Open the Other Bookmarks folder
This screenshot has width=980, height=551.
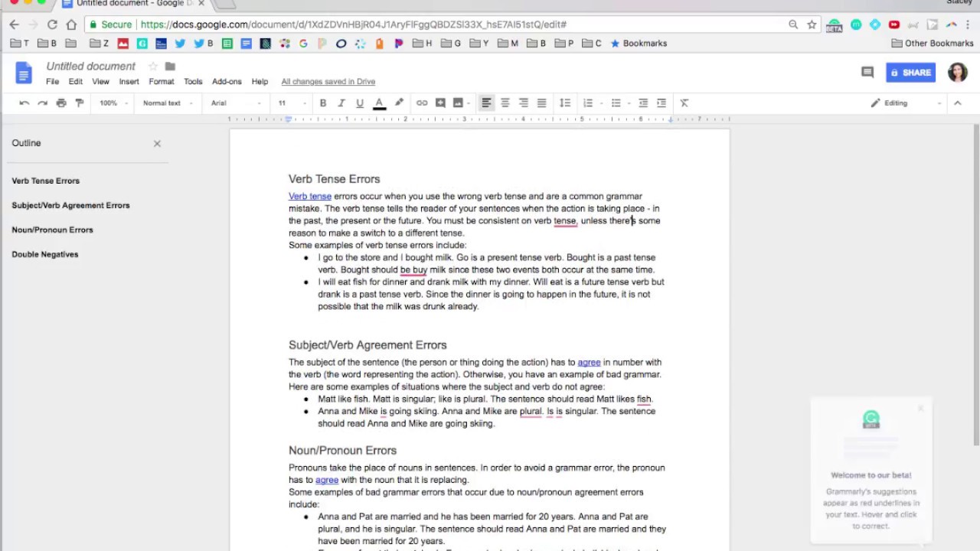[x=932, y=44]
